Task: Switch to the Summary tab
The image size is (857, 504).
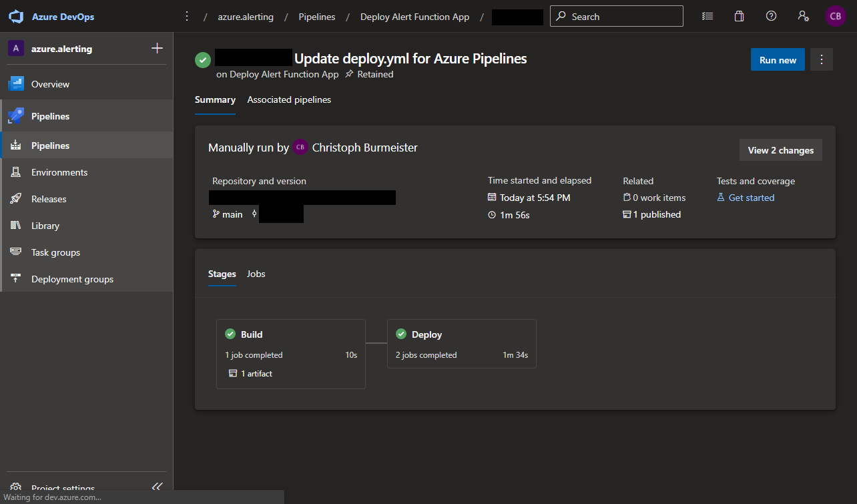Action: [215, 100]
